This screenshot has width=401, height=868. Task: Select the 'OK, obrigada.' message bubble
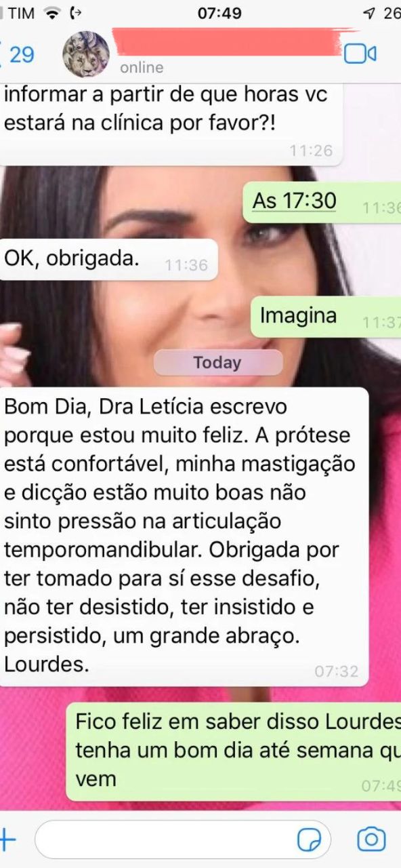coord(108,260)
